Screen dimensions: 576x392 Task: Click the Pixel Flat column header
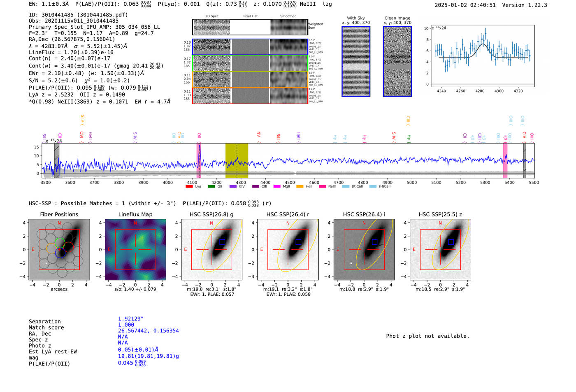[250, 16]
